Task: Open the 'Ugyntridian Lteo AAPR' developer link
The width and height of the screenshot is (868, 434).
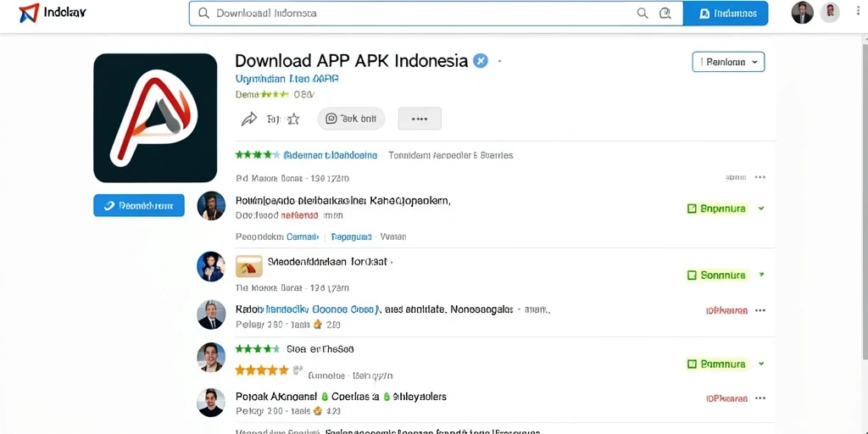Action: 287,79
